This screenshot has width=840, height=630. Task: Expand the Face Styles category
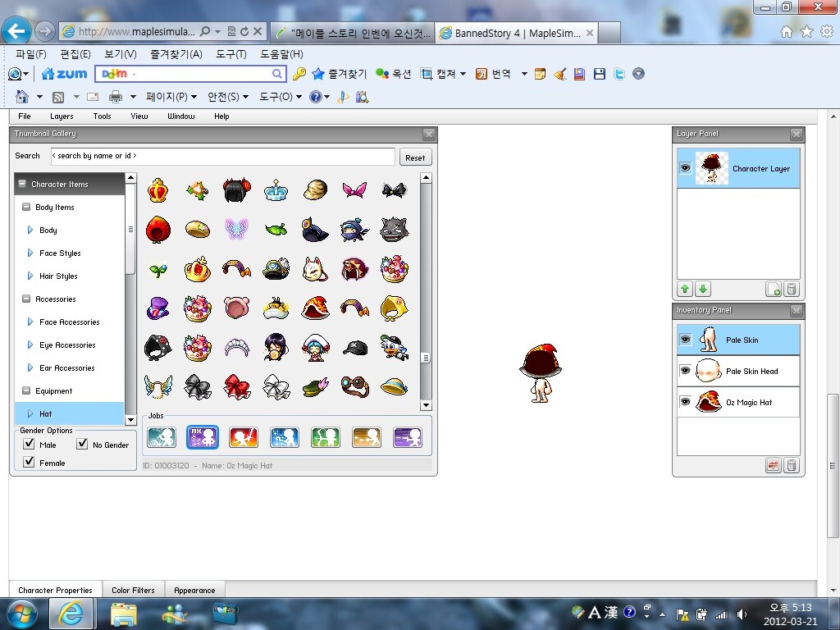pos(30,253)
